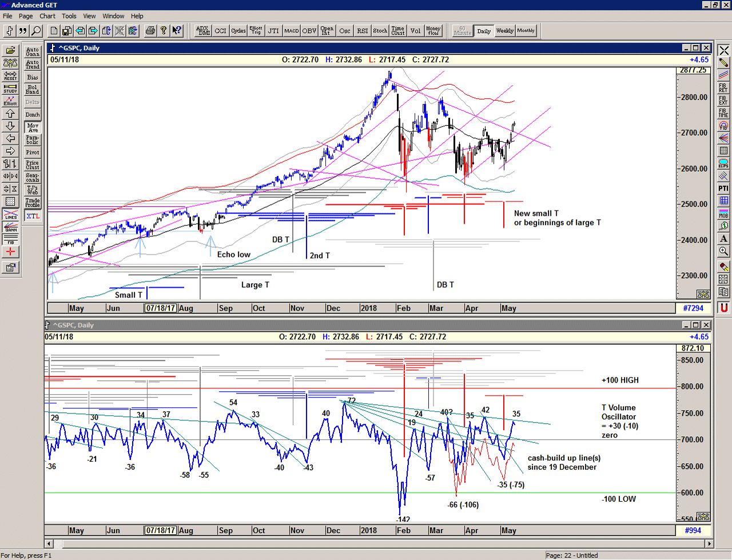
Task: Select the text annotation A tool
Action: pyautogui.click(x=723, y=239)
